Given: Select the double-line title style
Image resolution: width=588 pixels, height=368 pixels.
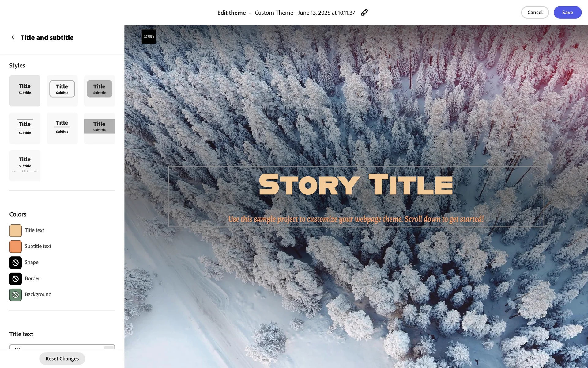Looking at the screenshot, I should click(x=25, y=128).
